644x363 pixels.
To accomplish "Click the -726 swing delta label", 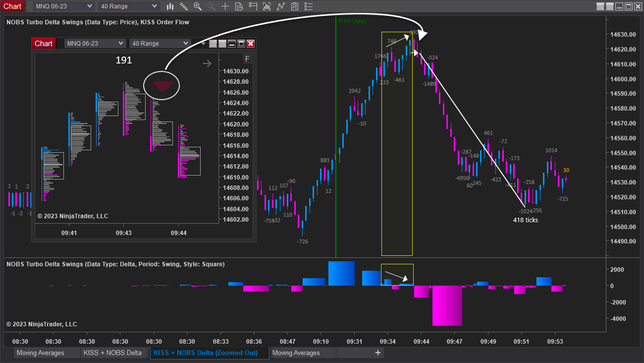I will point(303,242).
